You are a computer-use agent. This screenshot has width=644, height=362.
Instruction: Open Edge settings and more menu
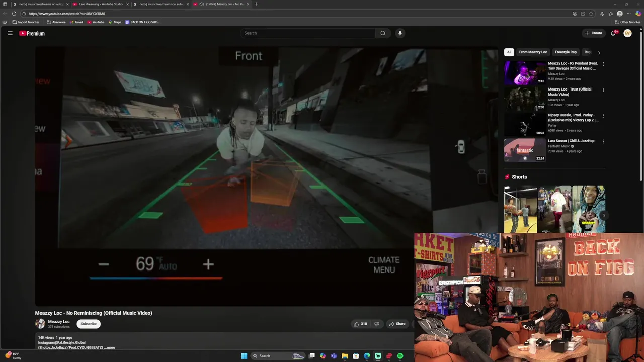coord(629,14)
